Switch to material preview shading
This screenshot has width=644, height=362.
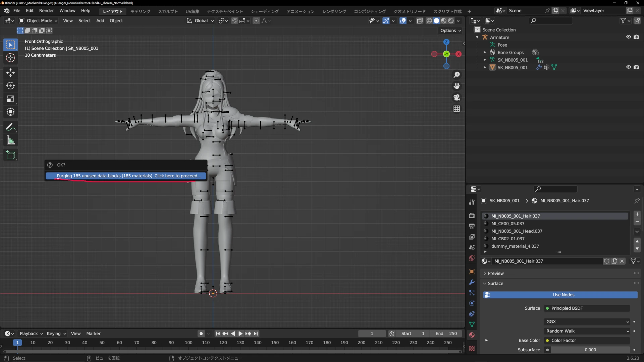[444, 21]
